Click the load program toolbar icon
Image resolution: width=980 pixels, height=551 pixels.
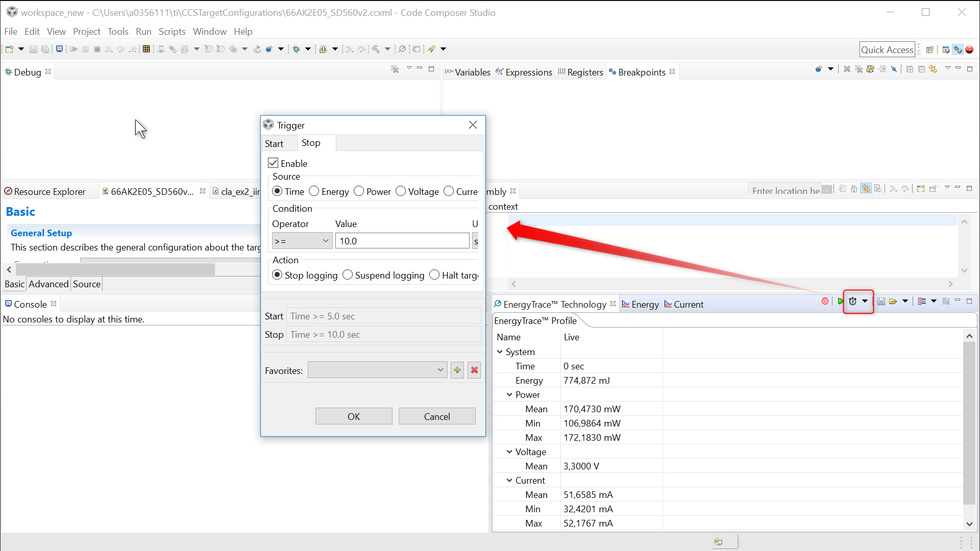tap(323, 49)
